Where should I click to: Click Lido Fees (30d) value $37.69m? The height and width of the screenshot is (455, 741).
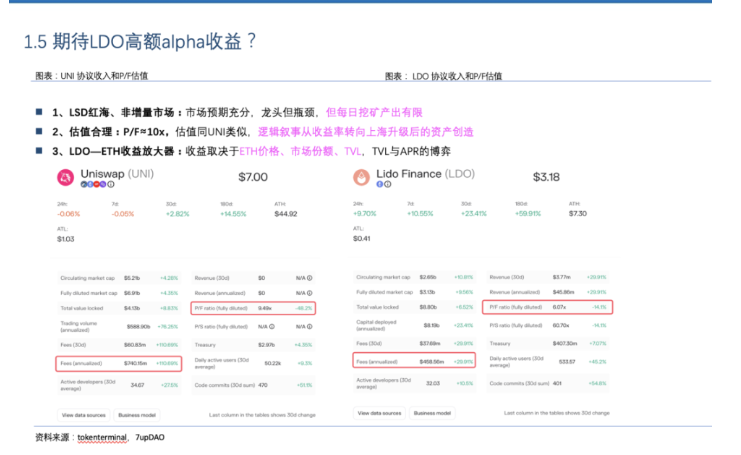(x=430, y=343)
